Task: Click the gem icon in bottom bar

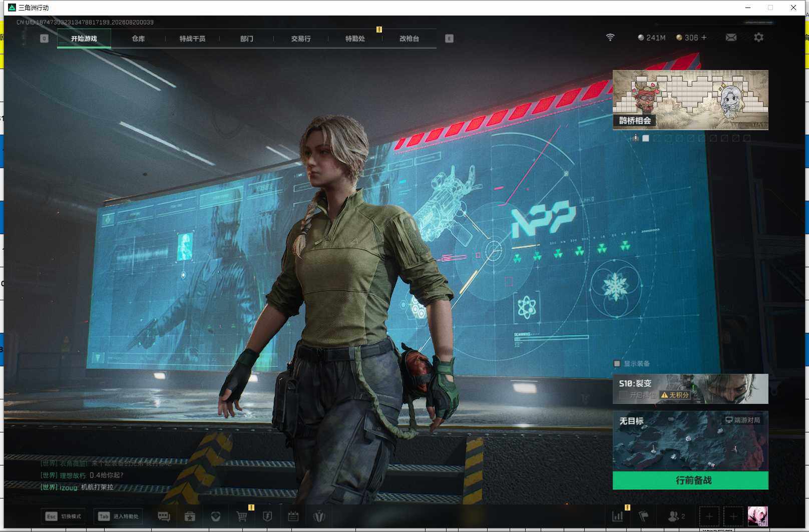Action: coord(216,516)
